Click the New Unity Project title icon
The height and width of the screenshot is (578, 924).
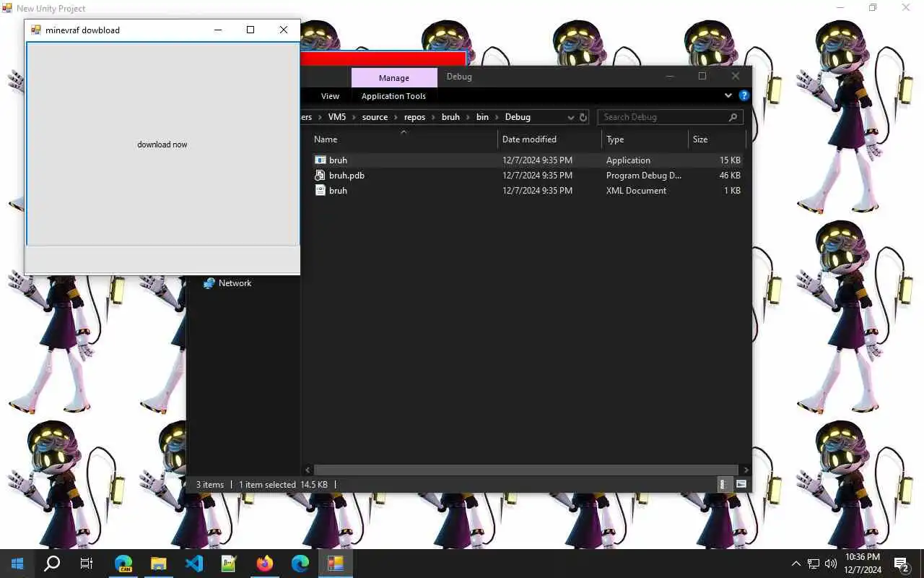(x=7, y=9)
